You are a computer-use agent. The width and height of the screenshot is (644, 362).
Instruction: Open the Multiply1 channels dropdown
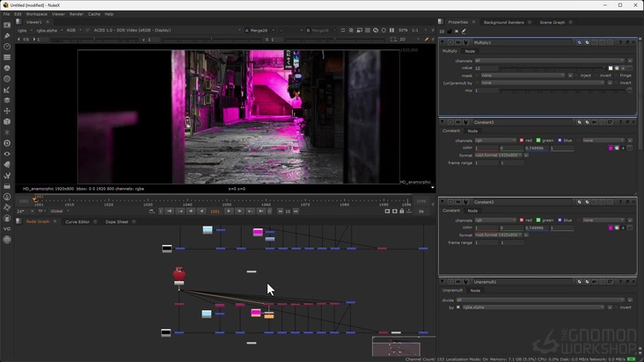[x=550, y=61]
